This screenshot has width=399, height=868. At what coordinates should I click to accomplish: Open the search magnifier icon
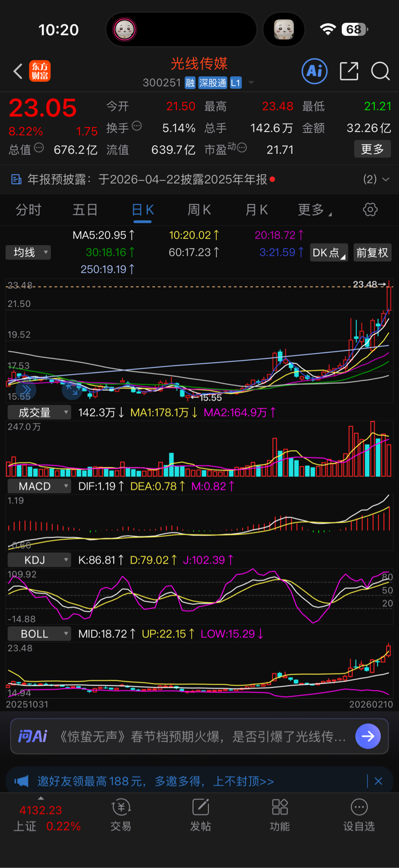380,71
